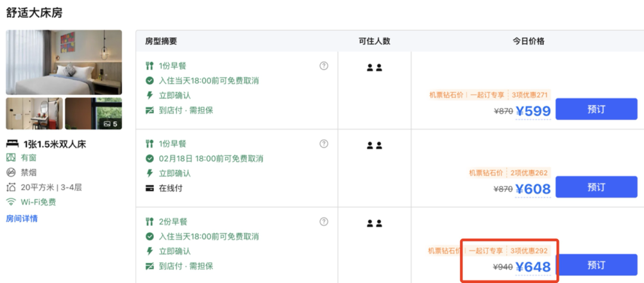Show price details for ¥599
The height and width of the screenshot is (283, 644).
pyautogui.click(x=532, y=111)
